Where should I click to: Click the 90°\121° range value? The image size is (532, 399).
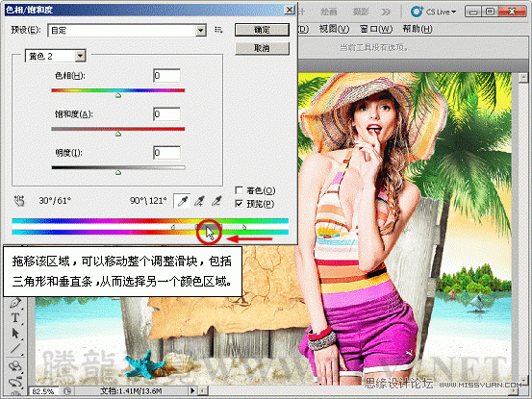tap(148, 201)
